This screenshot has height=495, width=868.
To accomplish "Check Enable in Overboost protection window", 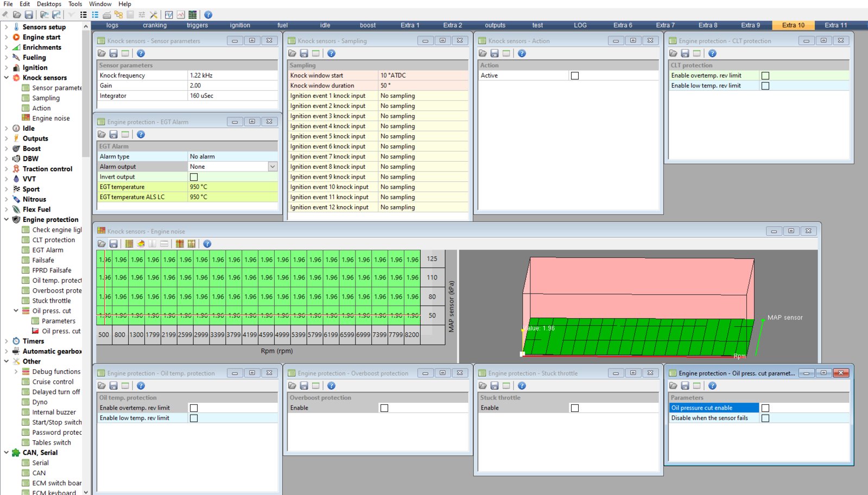I will [384, 408].
